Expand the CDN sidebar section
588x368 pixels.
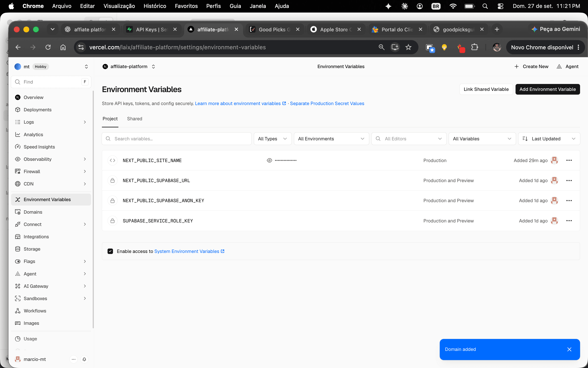(85, 184)
